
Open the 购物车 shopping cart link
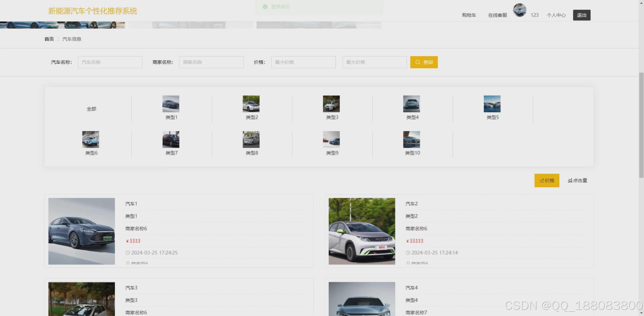(x=469, y=15)
